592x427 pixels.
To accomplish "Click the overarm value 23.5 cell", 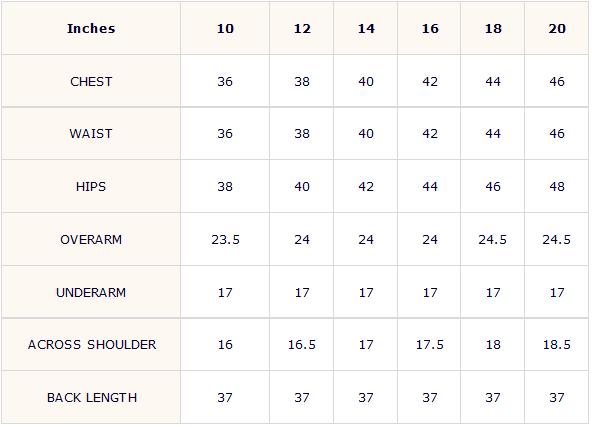I will point(225,239).
